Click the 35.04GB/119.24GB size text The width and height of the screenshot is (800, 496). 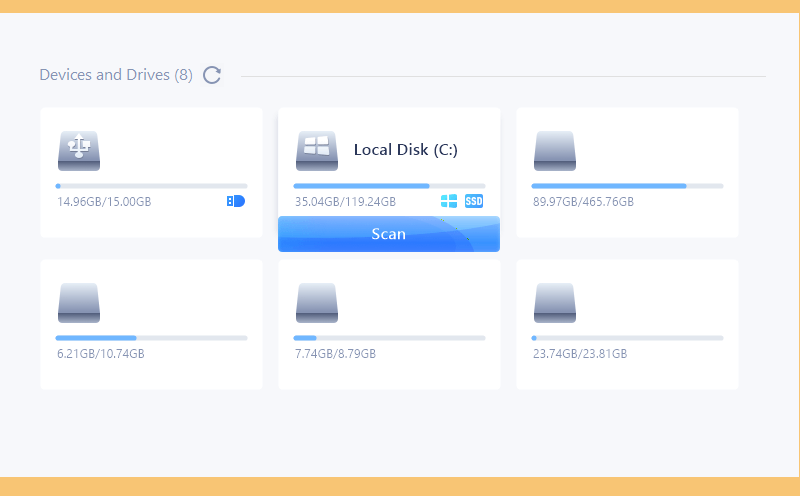(345, 202)
